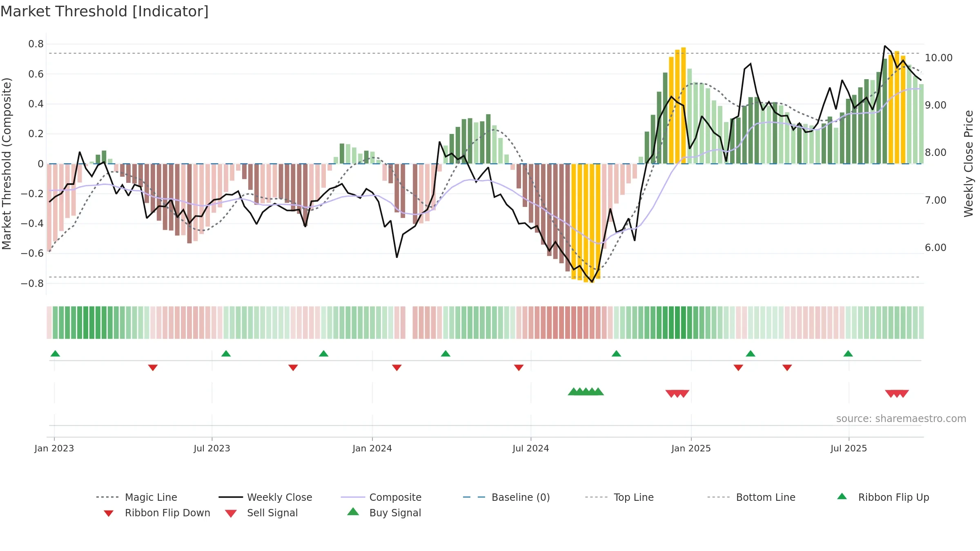980x551 pixels.
Task: Click the ribbon flip down marker before Jul 2024
Action: [x=519, y=368]
